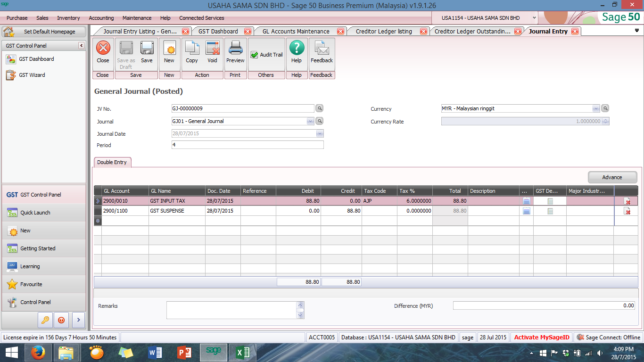Open New in the sidebar

point(44,230)
